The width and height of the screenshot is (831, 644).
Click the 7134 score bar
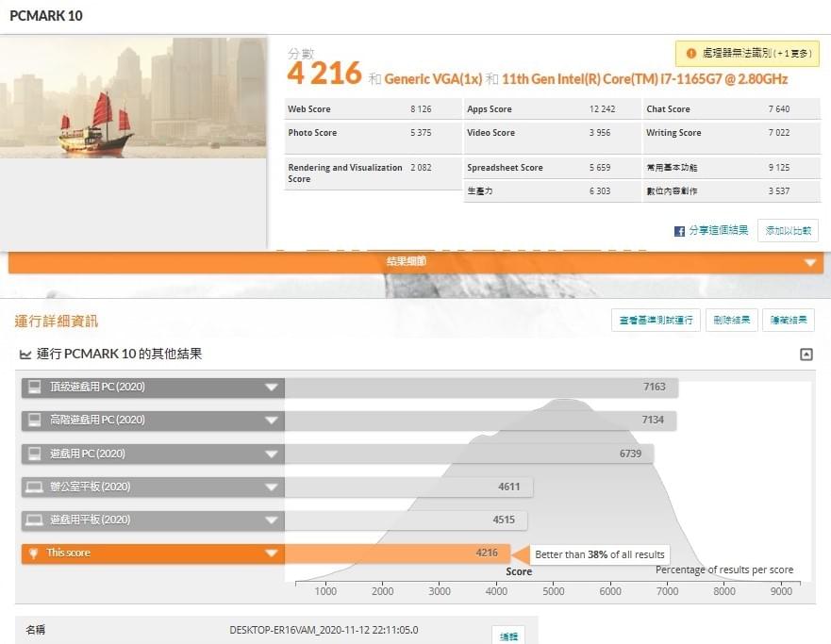pyautogui.click(x=480, y=420)
